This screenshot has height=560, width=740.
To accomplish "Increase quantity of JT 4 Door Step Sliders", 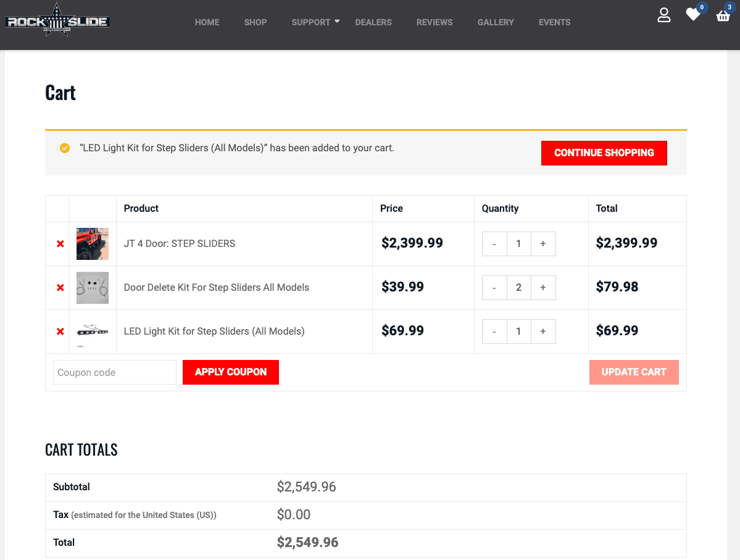I will point(543,244).
